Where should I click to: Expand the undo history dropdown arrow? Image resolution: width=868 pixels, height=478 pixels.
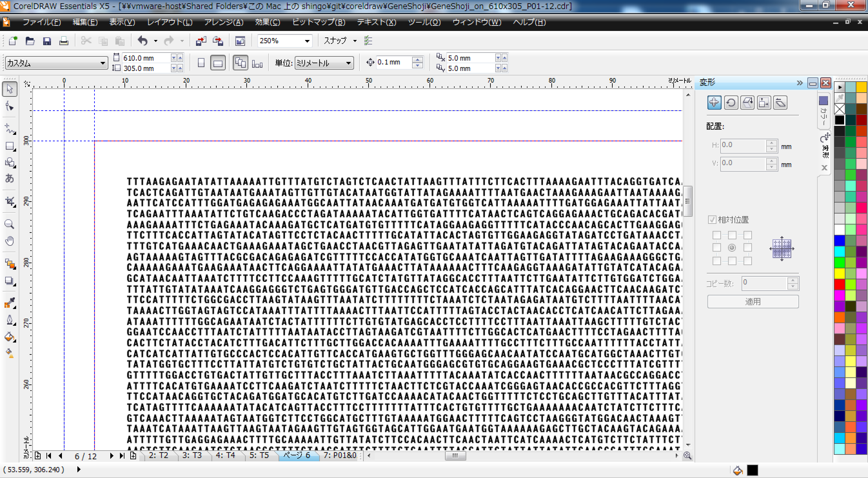click(x=155, y=41)
